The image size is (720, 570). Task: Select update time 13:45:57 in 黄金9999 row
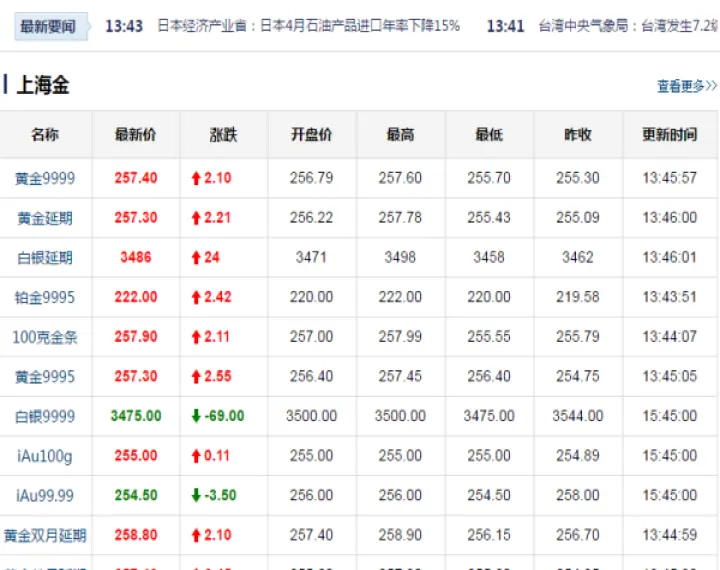click(x=670, y=178)
